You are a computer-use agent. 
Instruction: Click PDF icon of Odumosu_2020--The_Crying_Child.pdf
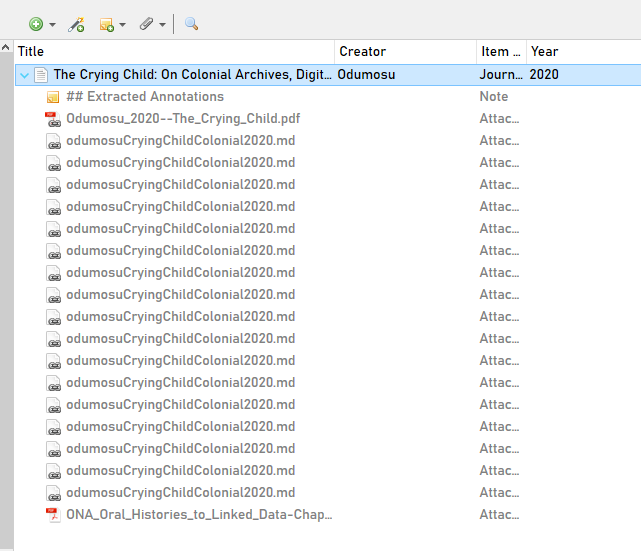coord(53,119)
